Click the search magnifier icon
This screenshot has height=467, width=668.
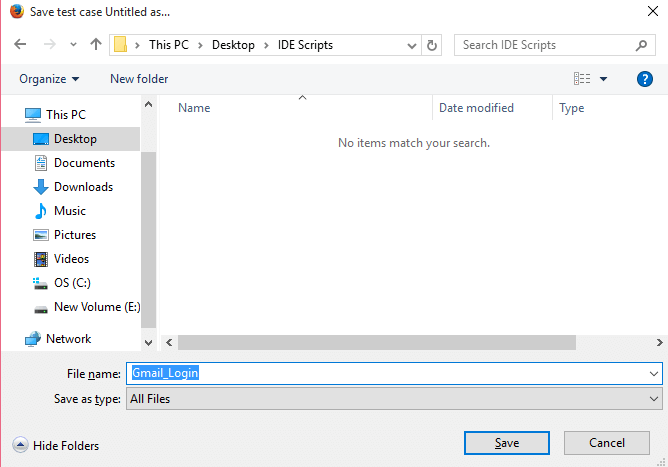click(x=641, y=45)
